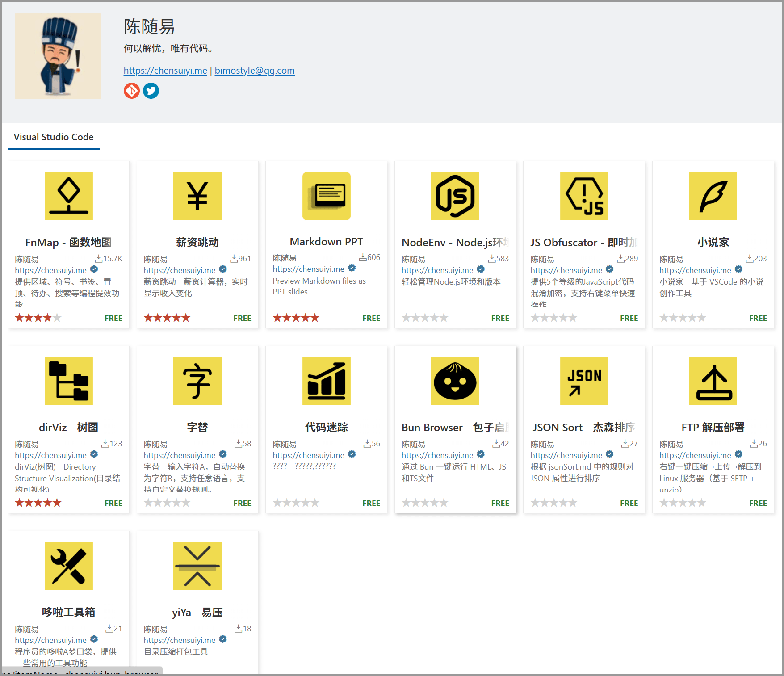Click 'Preview Markdown files as PPT slides' description
Image resolution: width=784 pixels, height=676 pixels.
(x=319, y=286)
